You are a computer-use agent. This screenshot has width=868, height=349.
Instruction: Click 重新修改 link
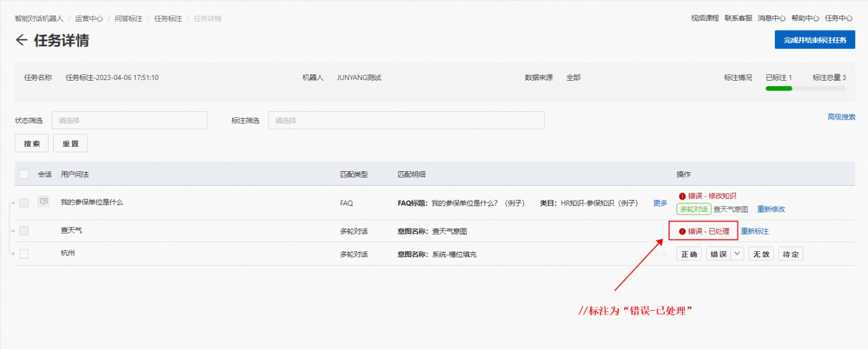coord(771,210)
